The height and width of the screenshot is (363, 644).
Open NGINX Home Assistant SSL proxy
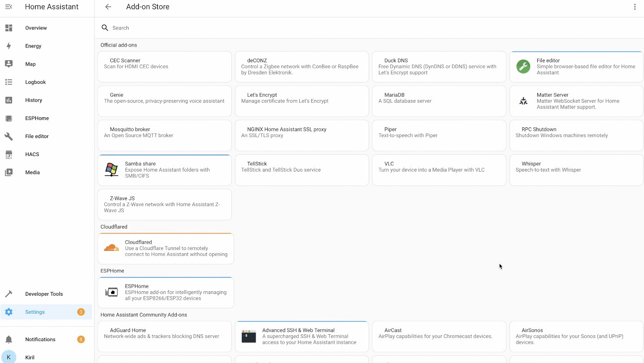302,135
